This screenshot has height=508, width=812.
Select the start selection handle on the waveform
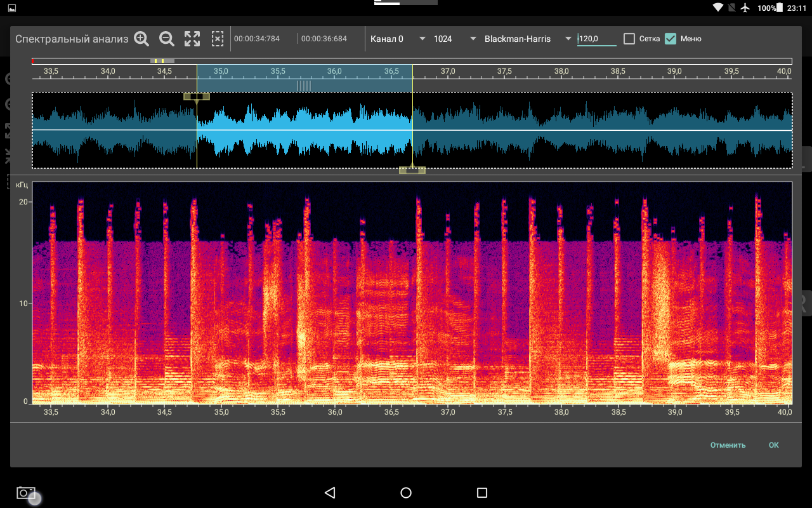coord(197,97)
